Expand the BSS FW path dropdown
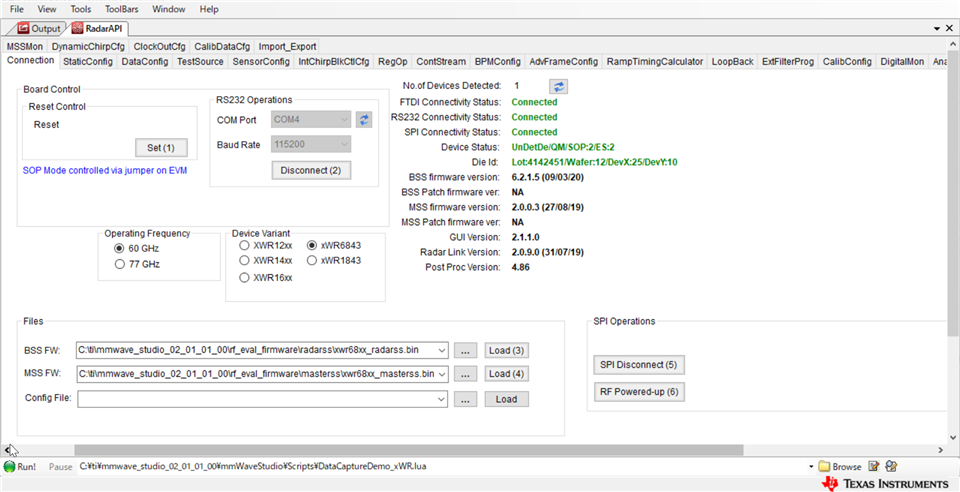 pos(443,350)
